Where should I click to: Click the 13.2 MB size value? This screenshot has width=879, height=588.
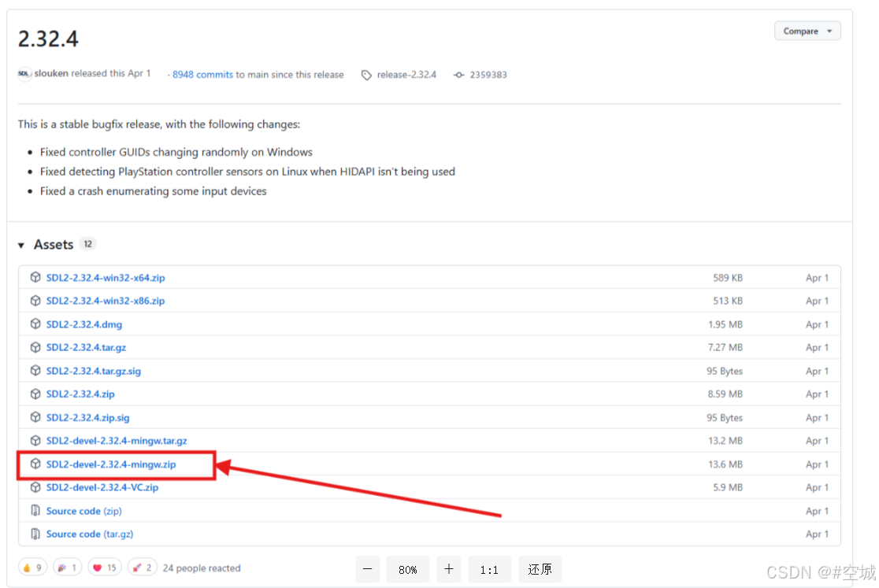pyautogui.click(x=725, y=441)
